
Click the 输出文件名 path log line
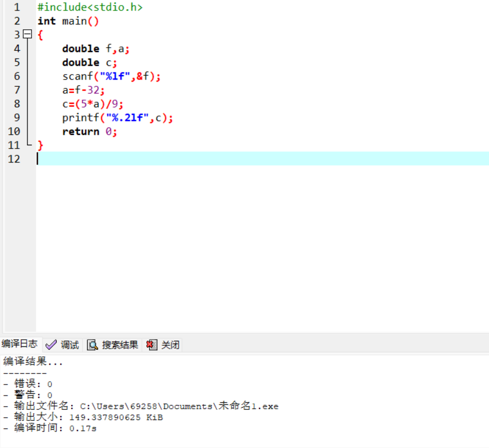(141, 406)
